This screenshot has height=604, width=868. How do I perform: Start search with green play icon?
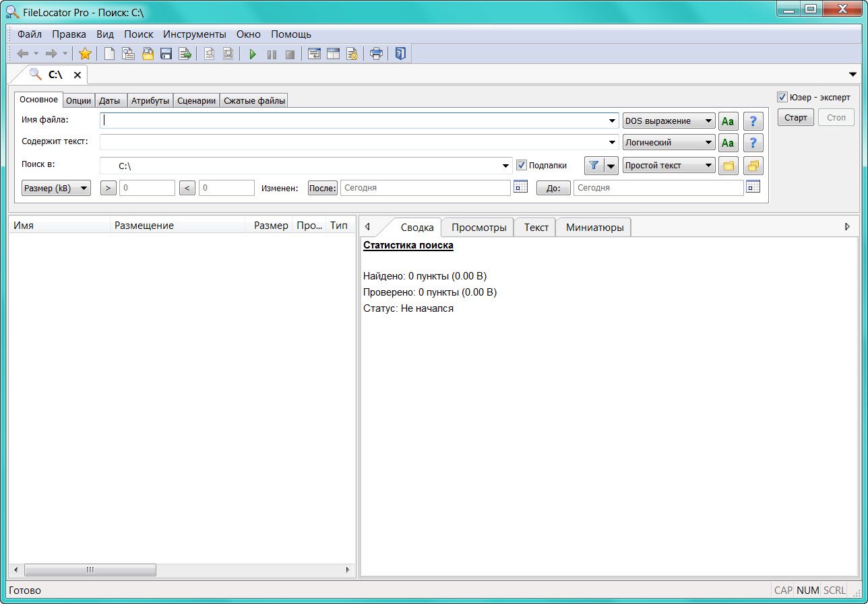pos(253,55)
